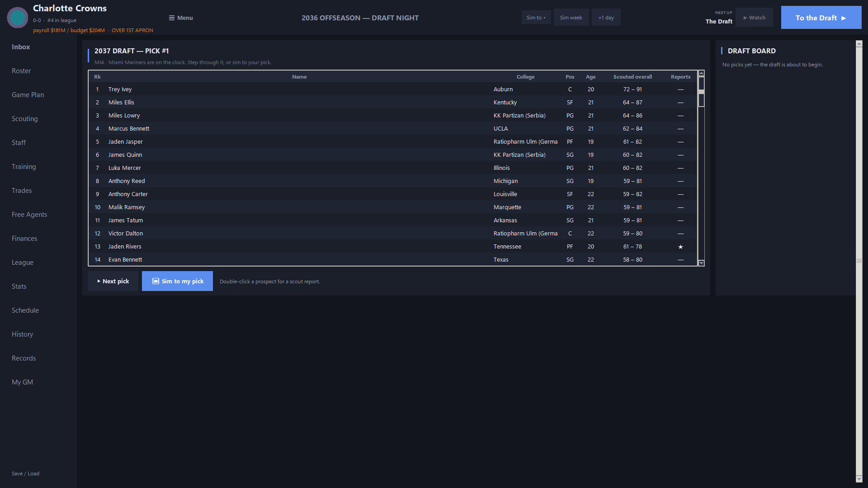Screen dimensions: 868x488
Task: Click Sim to my pick
Action: point(177,281)
